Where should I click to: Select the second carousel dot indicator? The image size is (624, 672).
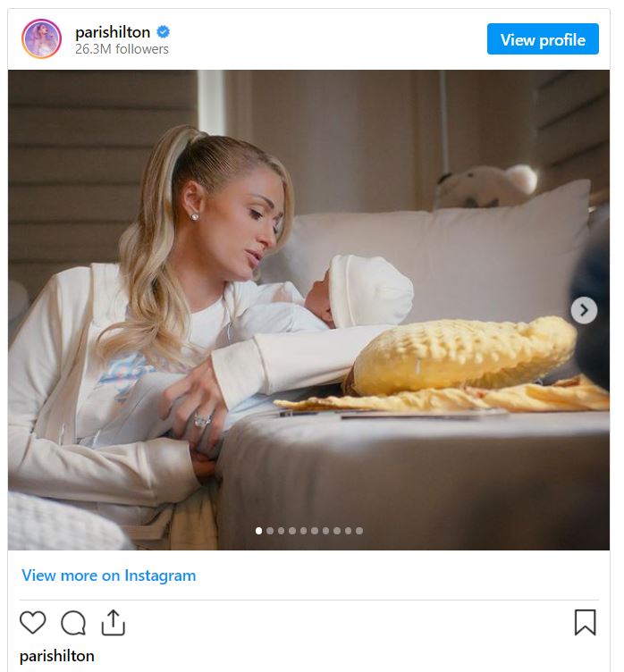click(270, 531)
